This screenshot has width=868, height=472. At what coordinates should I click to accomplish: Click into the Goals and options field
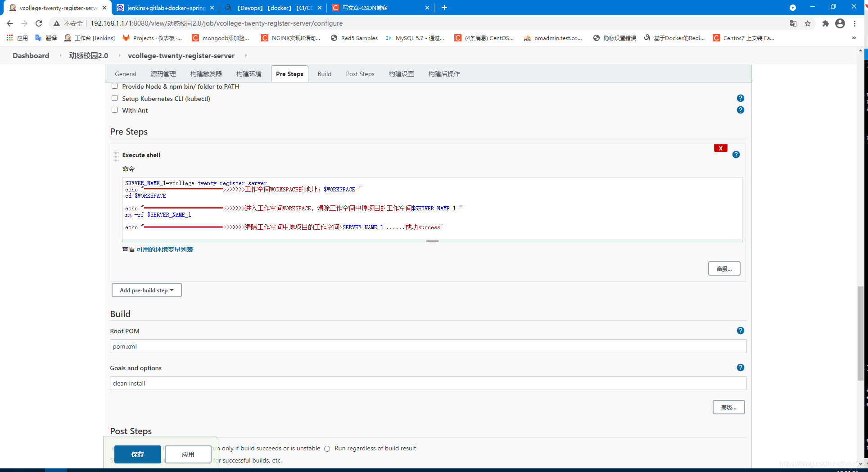[428, 383]
